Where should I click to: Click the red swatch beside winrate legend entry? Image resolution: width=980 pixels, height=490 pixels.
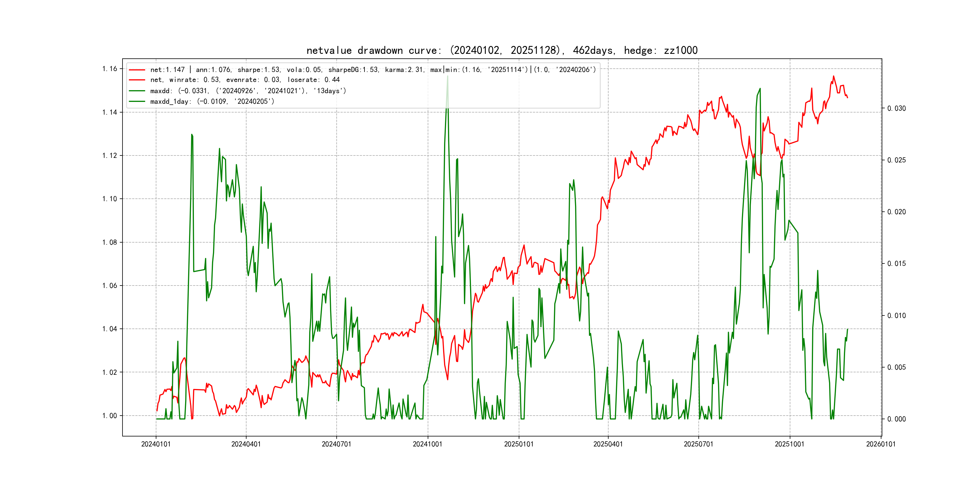coord(137,80)
